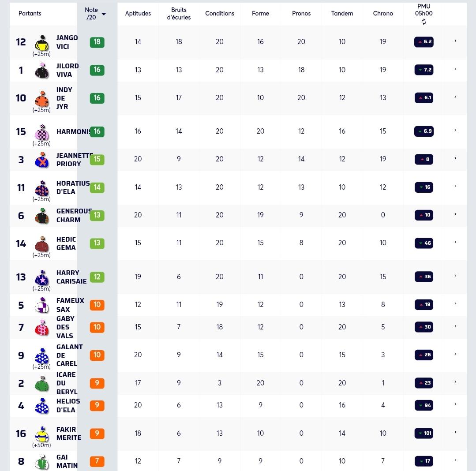Image resolution: width=476 pixels, height=471 pixels.
Task: Click Jeannette Priory's blue and red silk
Action: click(x=42, y=160)
